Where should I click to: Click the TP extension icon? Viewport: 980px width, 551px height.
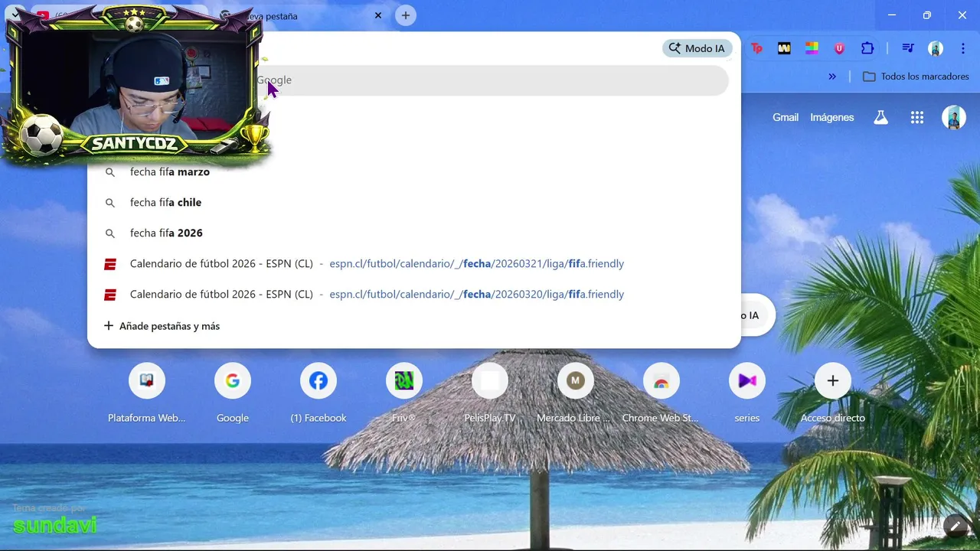[x=756, y=48]
